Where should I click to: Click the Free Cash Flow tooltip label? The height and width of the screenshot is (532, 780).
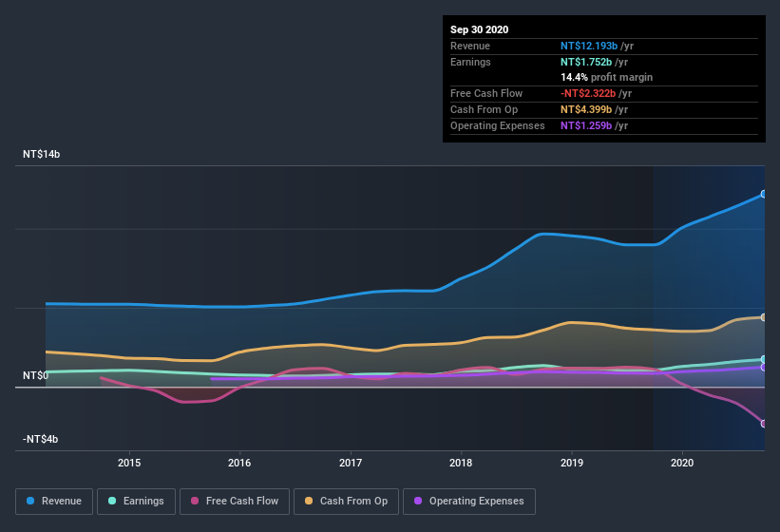tap(486, 93)
